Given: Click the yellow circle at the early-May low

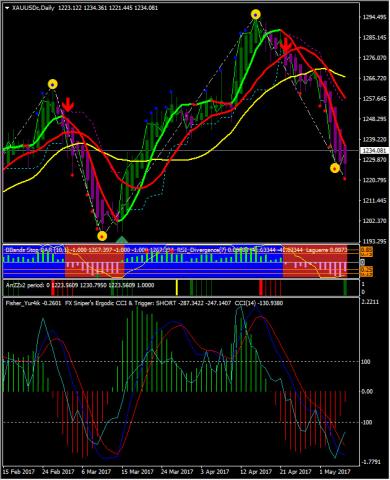Looking at the screenshot, I should [335, 168].
